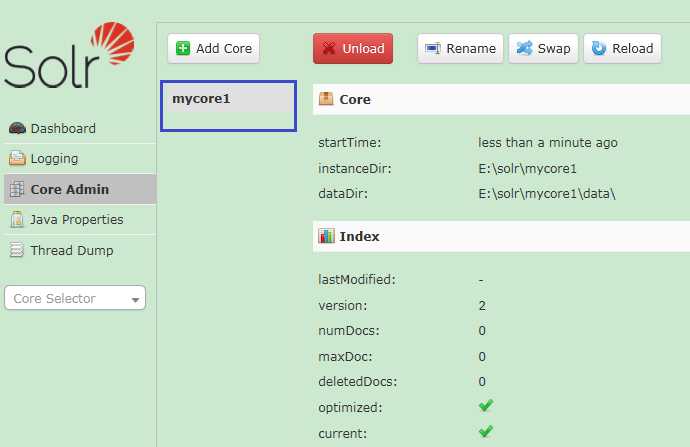Click the version value 2
Screen dimensions: 690x447
coord(482,305)
